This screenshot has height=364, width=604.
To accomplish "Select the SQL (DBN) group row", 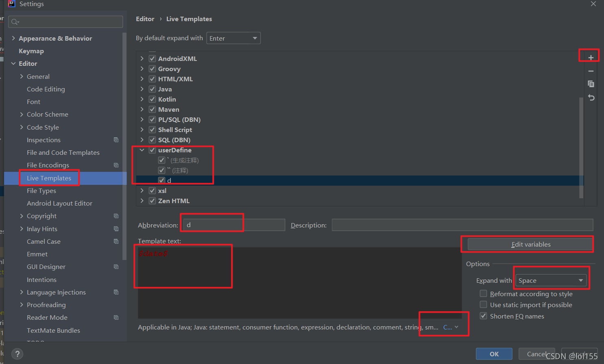I will tap(360, 140).
